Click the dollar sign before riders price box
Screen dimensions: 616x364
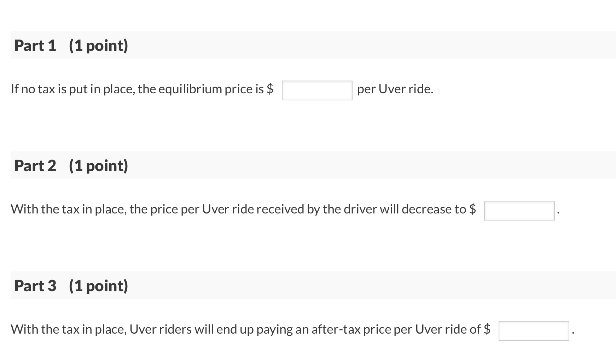pyautogui.click(x=487, y=329)
